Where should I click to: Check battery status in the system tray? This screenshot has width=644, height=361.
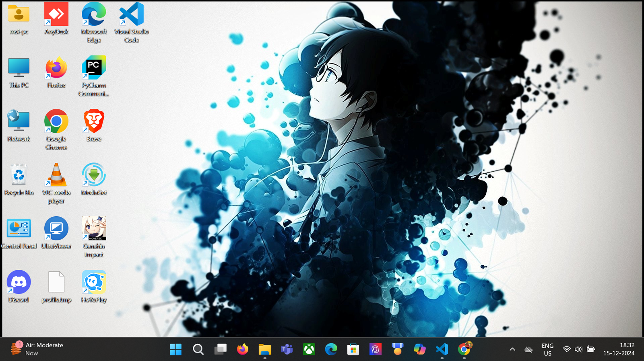pos(591,349)
